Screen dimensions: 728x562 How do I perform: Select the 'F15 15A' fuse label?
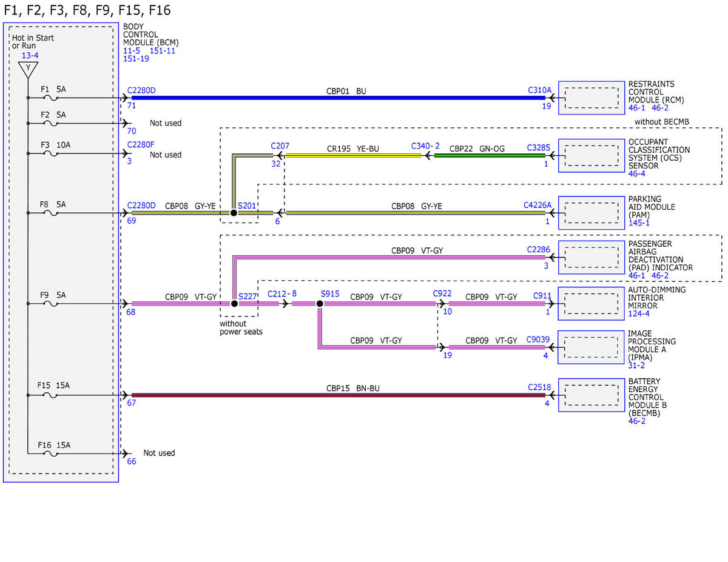point(53,385)
